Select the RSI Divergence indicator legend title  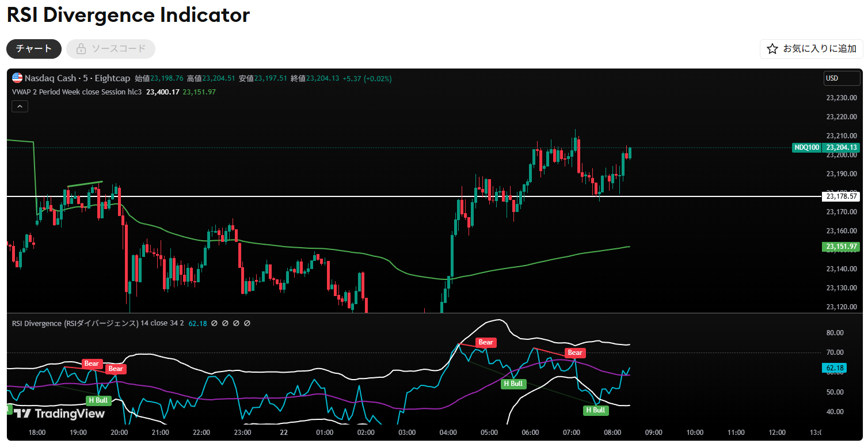[75, 324]
